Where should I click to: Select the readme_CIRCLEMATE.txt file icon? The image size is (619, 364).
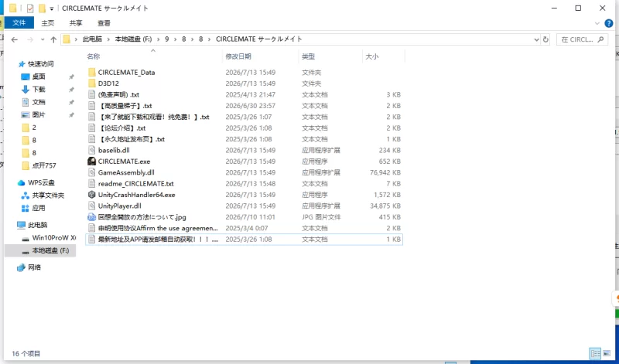click(x=91, y=183)
